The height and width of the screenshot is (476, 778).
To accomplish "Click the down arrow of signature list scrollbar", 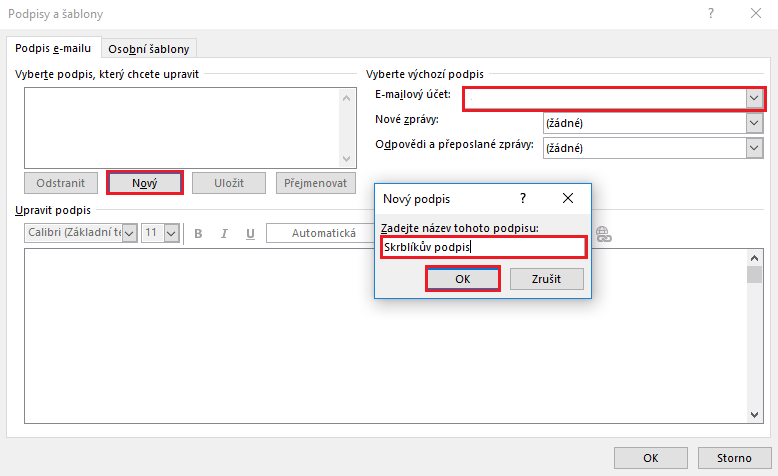I will tap(346, 159).
